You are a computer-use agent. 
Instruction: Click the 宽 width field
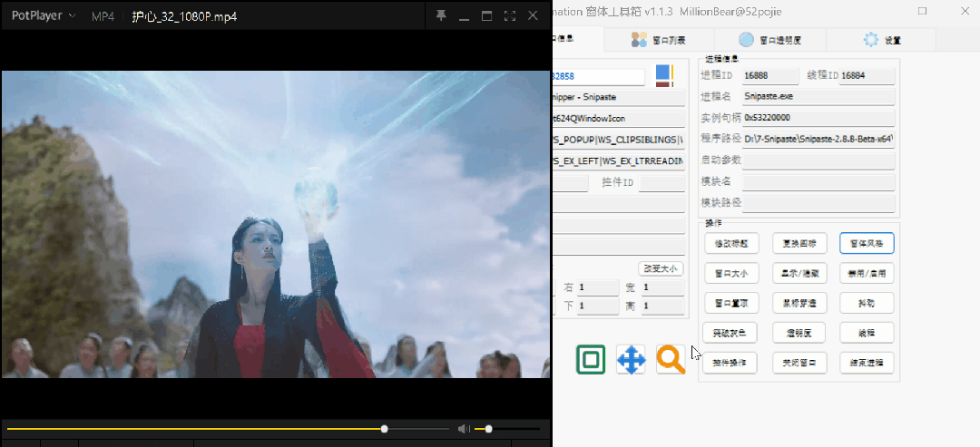tap(661, 287)
